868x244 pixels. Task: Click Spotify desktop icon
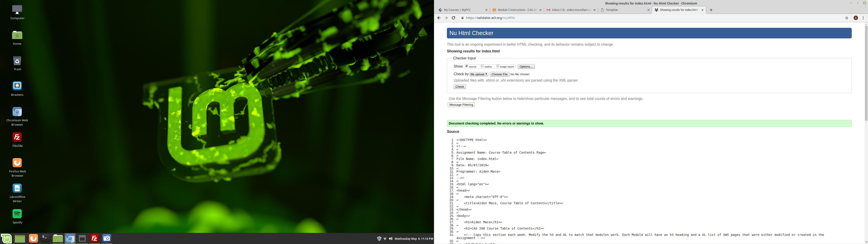(x=17, y=214)
